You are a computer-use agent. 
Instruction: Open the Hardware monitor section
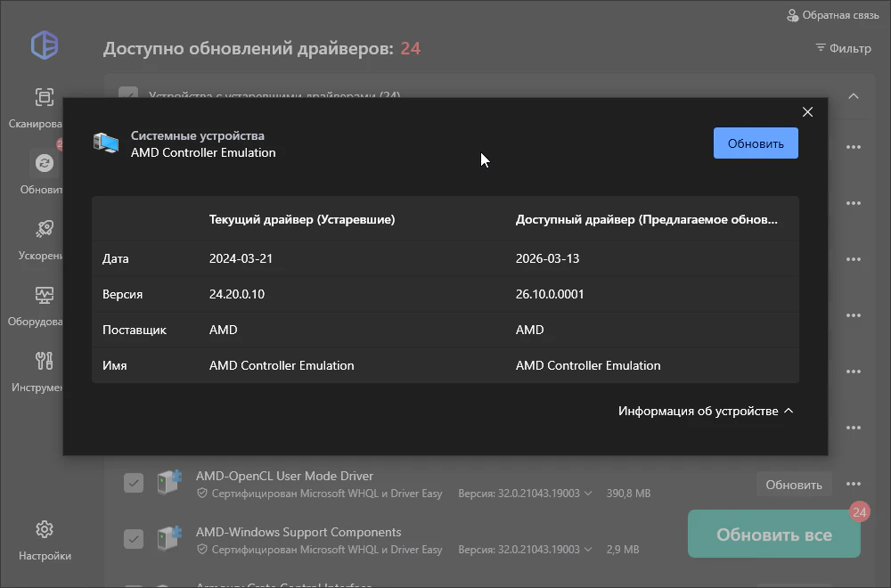tap(45, 295)
